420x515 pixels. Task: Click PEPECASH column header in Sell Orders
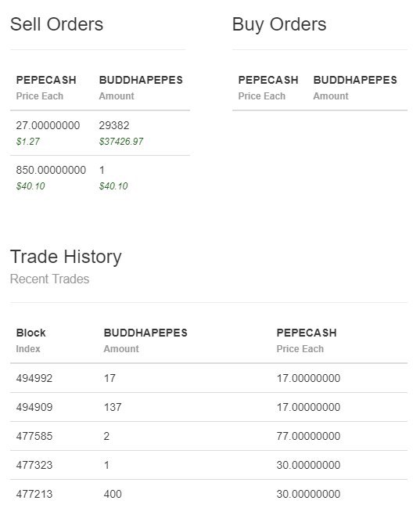click(x=46, y=80)
